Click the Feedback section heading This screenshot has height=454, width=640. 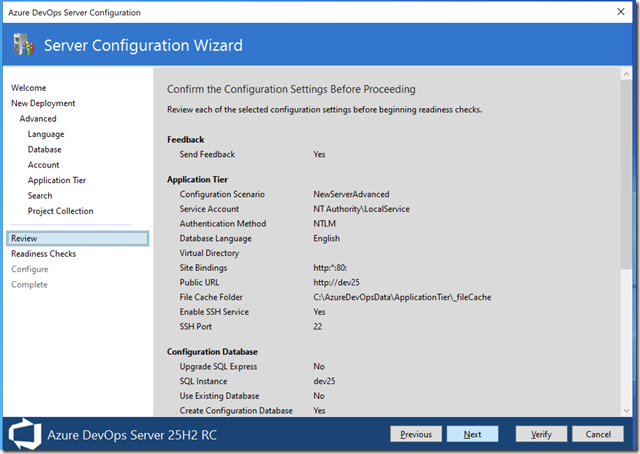tap(186, 140)
